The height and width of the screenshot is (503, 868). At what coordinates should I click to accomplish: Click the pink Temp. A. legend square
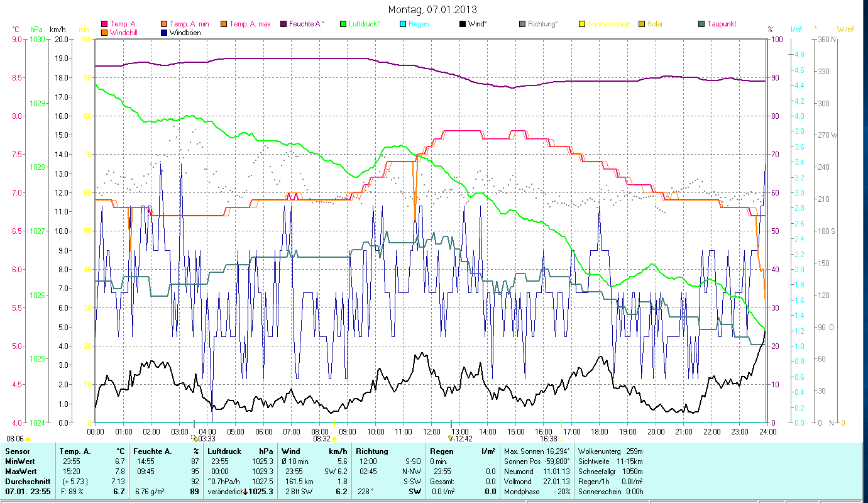click(104, 25)
